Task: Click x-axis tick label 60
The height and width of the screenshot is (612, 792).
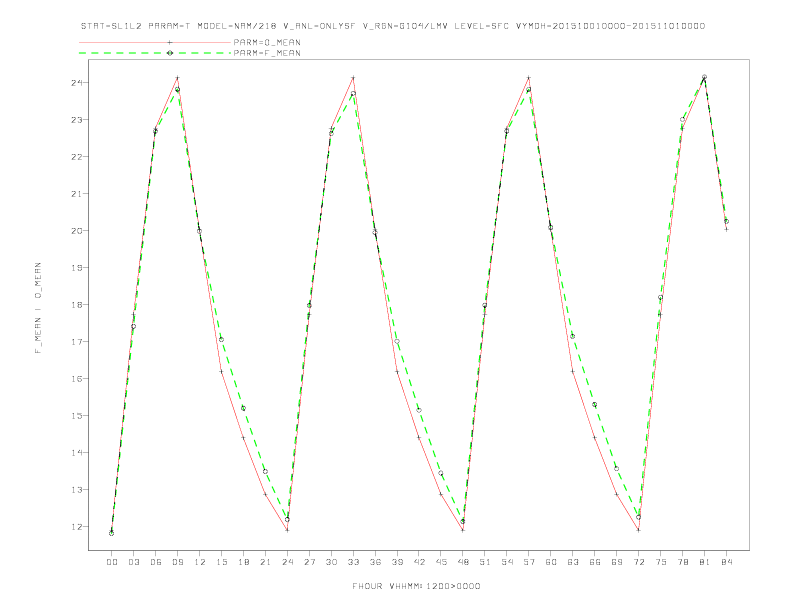Action: pyautogui.click(x=551, y=562)
